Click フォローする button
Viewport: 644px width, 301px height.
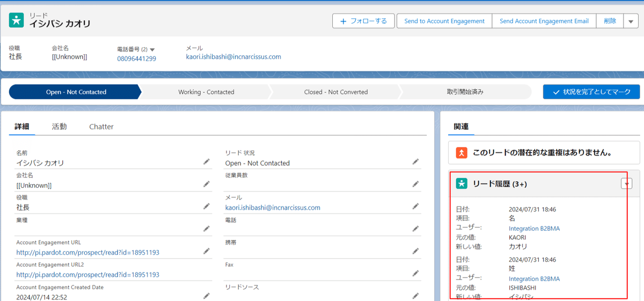[363, 21]
